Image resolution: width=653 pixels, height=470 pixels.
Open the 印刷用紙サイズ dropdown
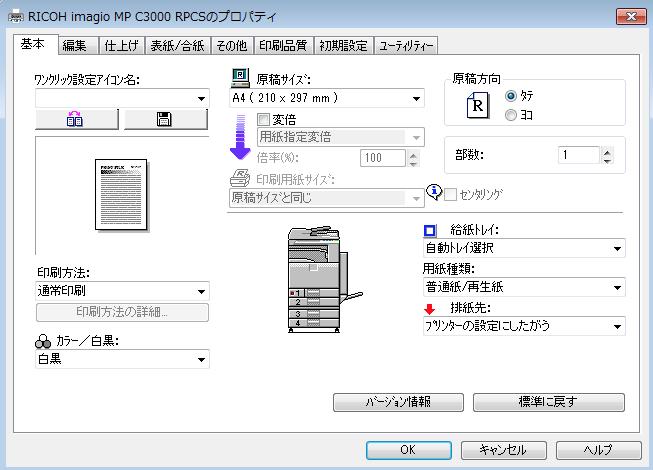[x=326, y=198]
